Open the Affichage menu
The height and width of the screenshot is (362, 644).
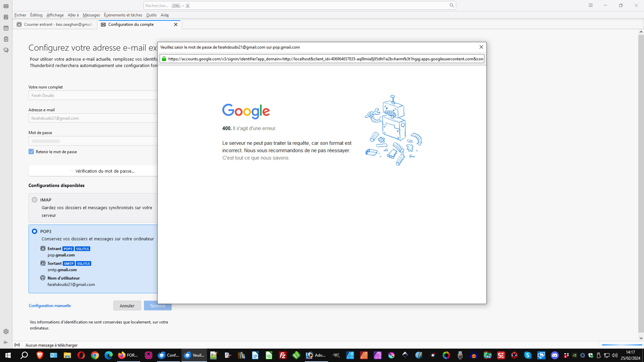[x=55, y=15]
